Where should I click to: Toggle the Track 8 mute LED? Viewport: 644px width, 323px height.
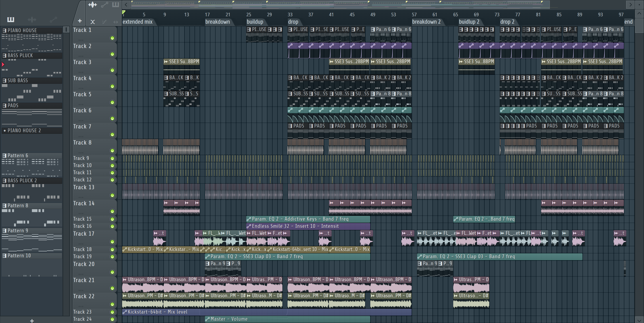click(112, 151)
